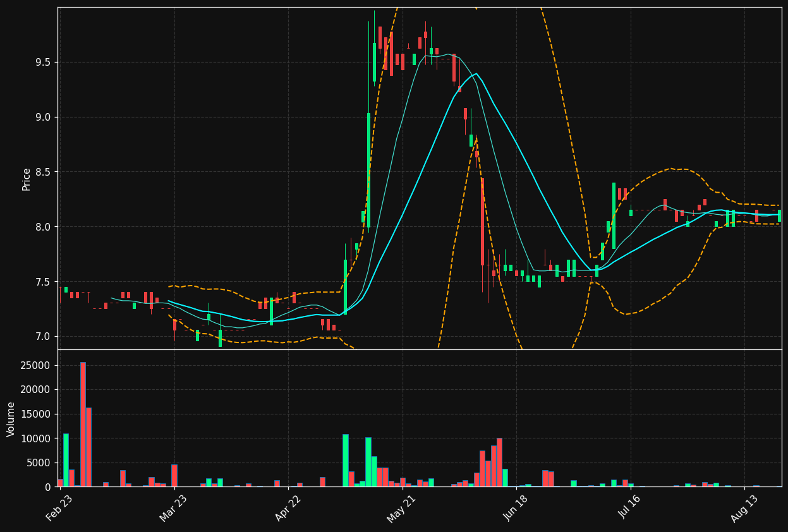Click the 5000 volume axis label

tap(39, 463)
